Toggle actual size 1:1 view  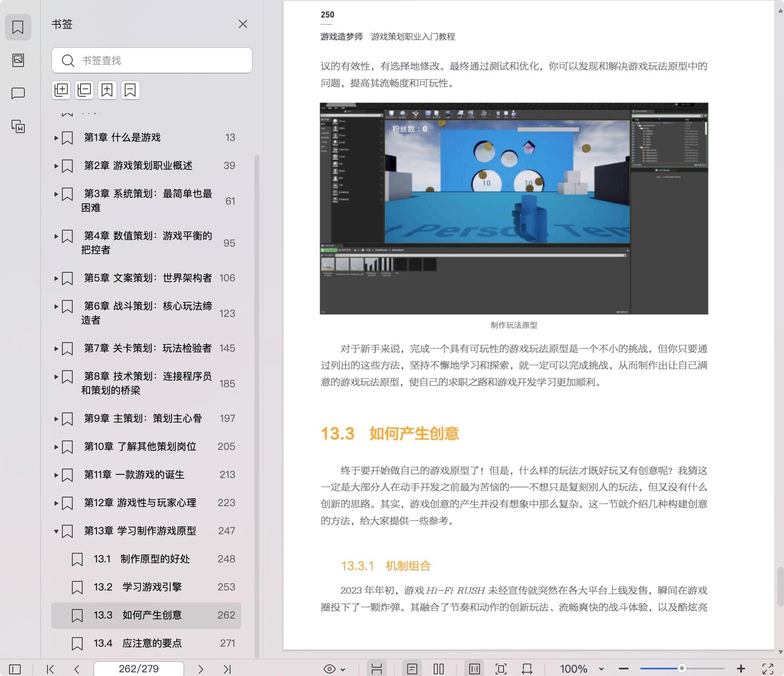[474, 669]
